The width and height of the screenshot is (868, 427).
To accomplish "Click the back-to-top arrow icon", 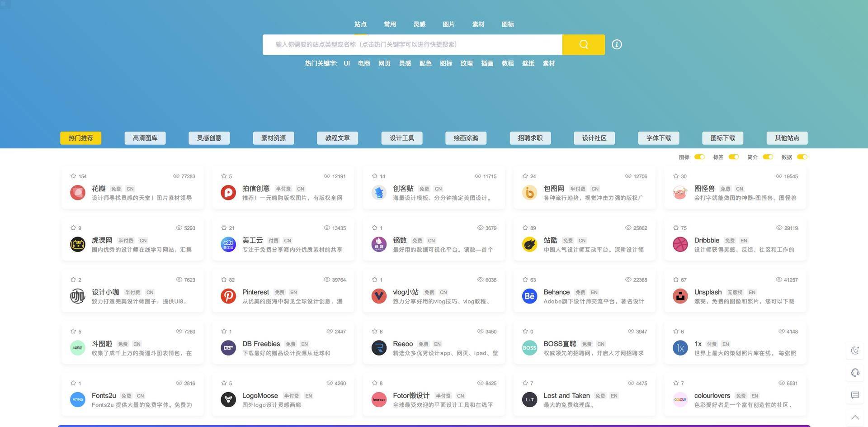I will 855,417.
